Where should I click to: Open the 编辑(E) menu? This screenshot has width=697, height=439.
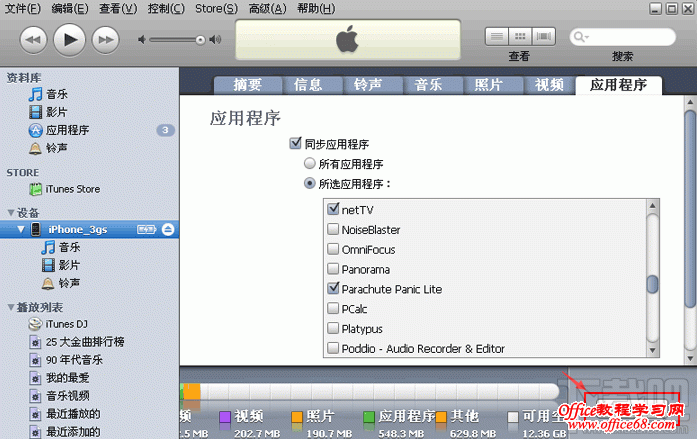[70, 8]
